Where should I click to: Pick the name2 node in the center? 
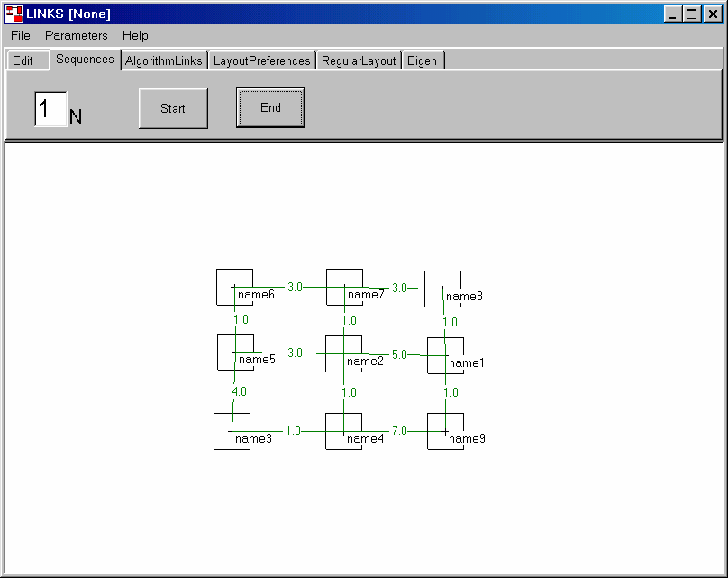point(343,353)
